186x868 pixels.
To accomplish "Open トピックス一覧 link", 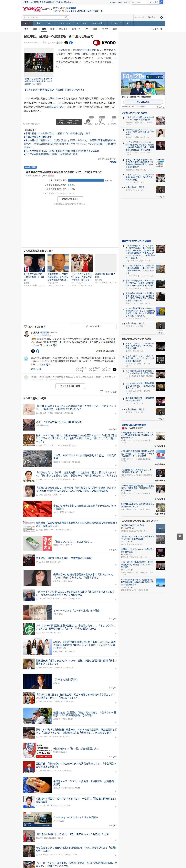I will 155,29.
